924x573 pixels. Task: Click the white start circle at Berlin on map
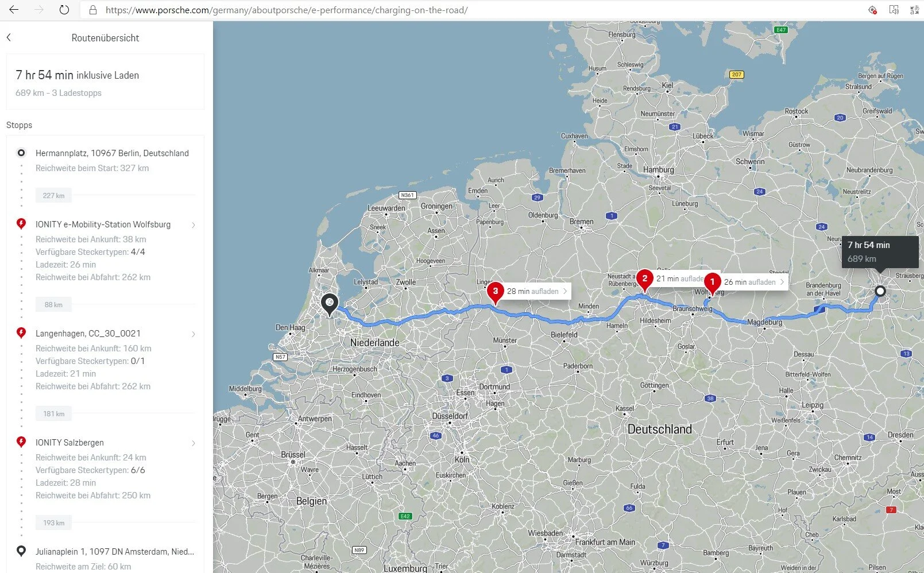(x=880, y=291)
